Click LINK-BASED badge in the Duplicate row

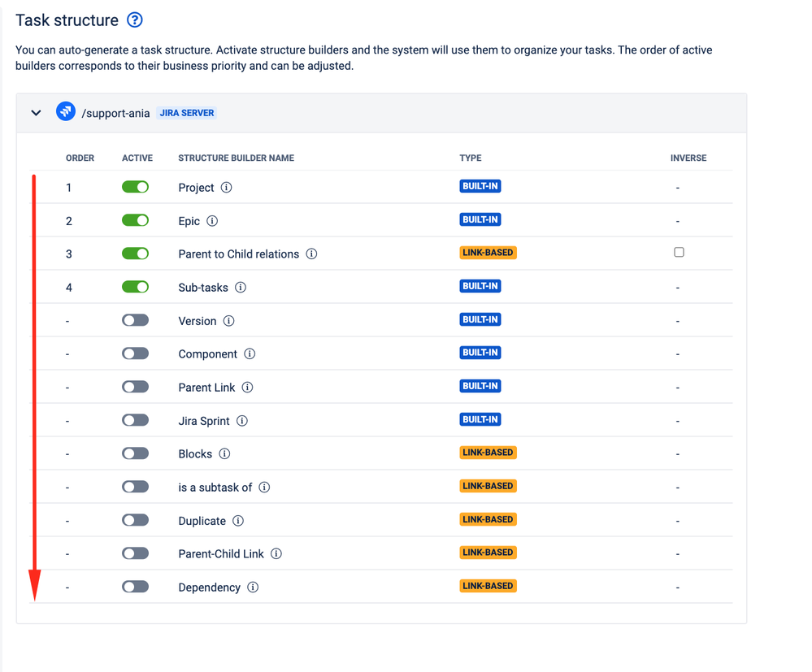[488, 519]
